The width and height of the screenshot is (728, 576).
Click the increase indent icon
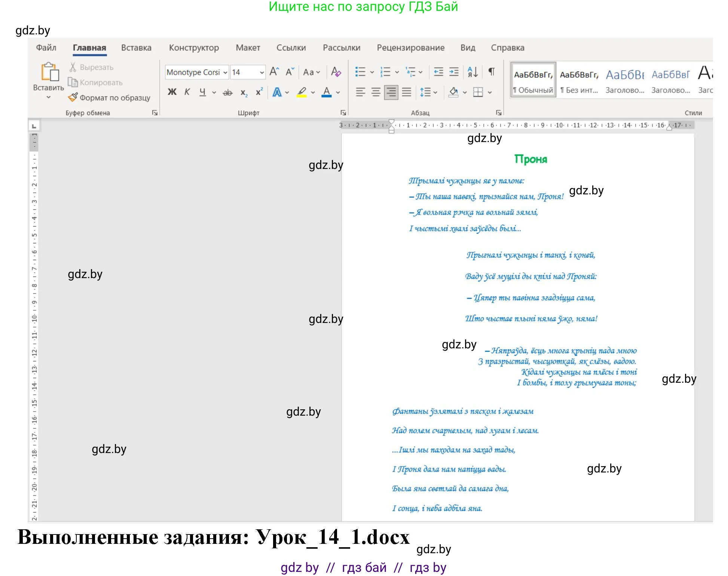(x=454, y=72)
